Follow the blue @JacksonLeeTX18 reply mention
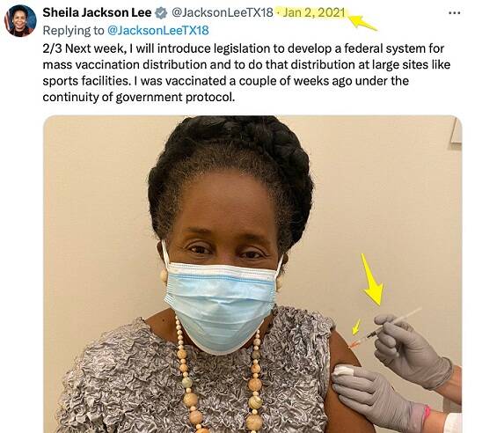Screen dimensions: 504x433 coord(157,30)
